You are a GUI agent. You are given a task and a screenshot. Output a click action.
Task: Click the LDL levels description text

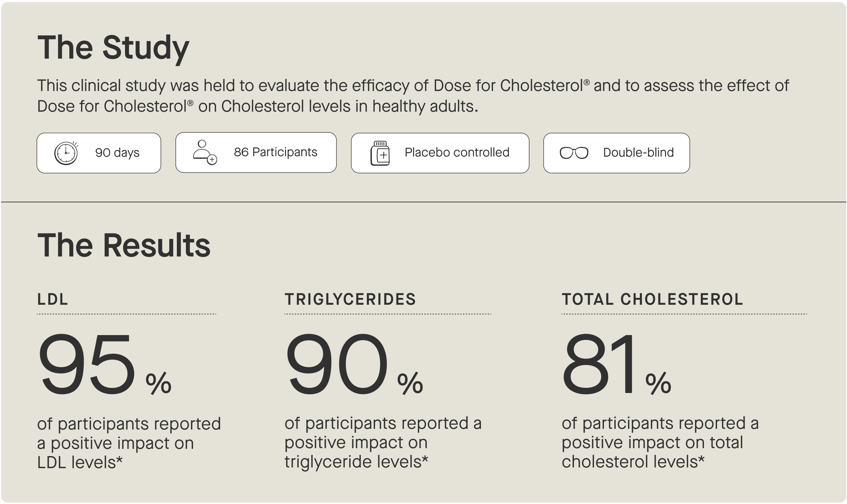tap(129, 443)
